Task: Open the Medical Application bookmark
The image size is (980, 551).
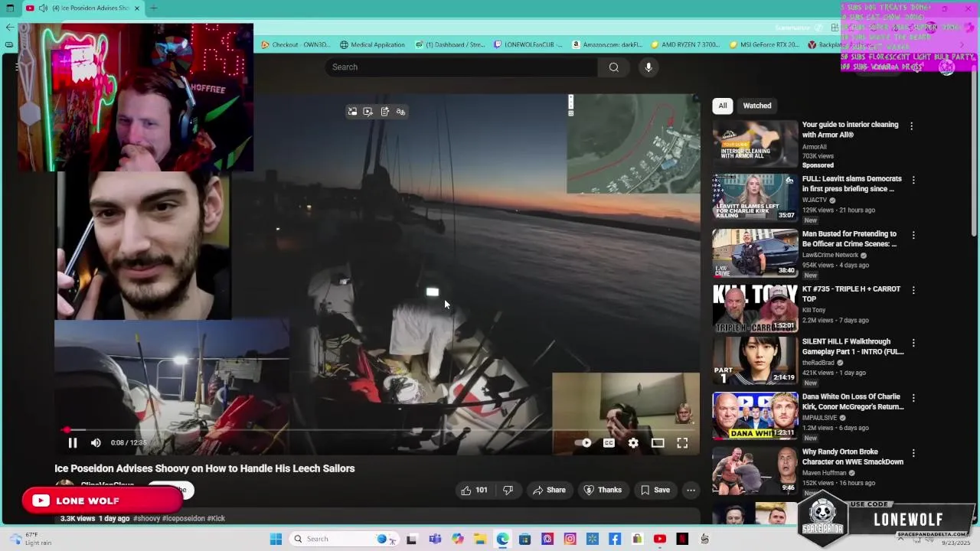Action: (372, 44)
